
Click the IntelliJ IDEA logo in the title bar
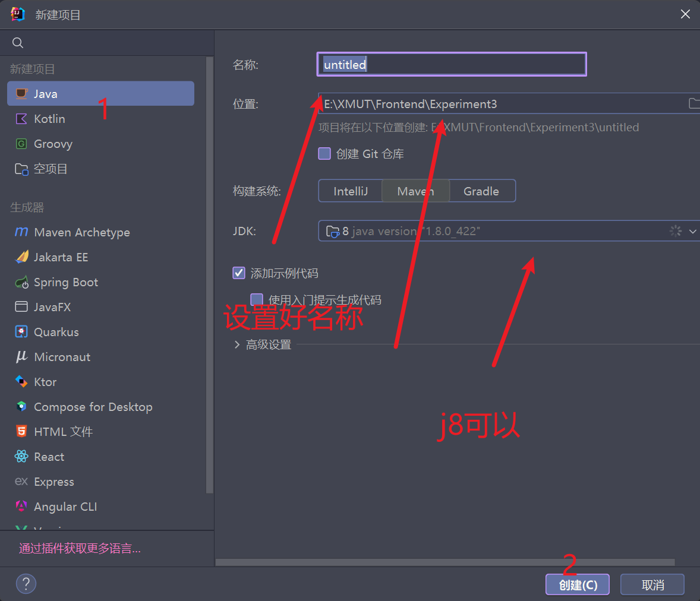[18, 14]
